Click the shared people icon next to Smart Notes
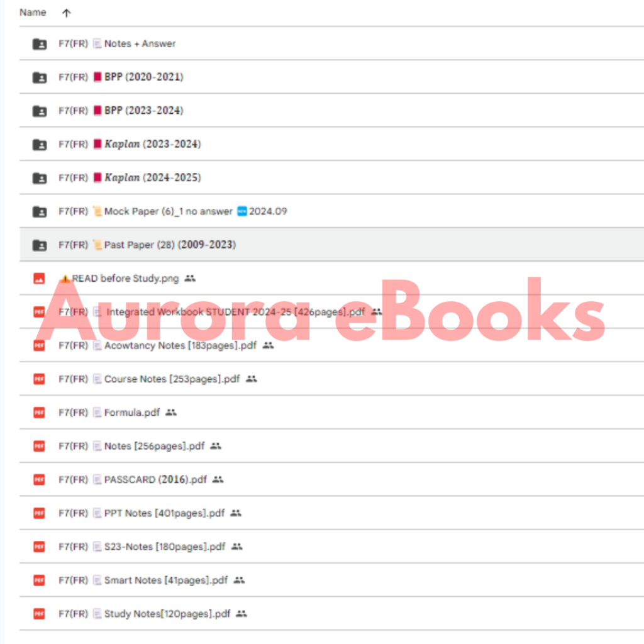644x644 pixels. click(x=239, y=580)
